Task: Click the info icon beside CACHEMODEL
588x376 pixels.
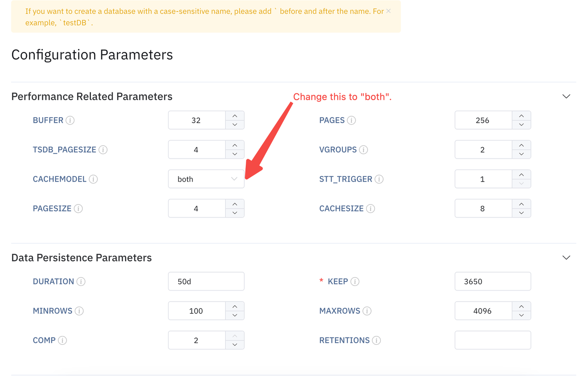Action: pos(93,179)
